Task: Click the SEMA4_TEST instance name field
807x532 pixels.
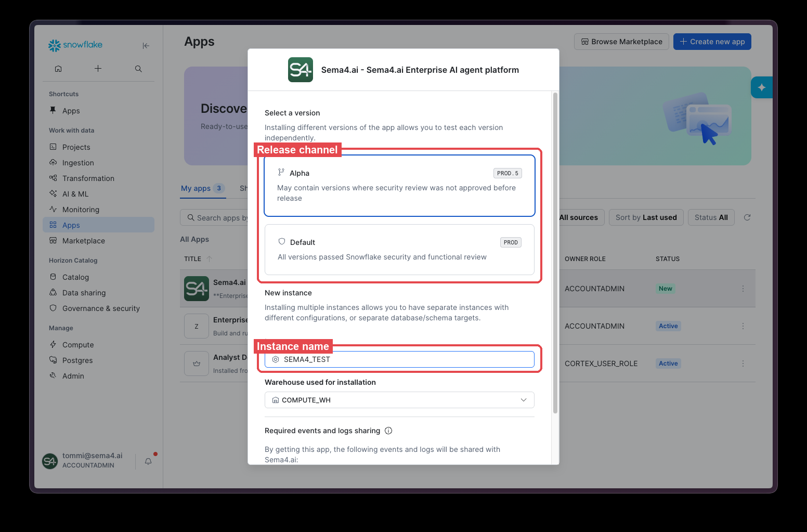Action: pos(399,359)
